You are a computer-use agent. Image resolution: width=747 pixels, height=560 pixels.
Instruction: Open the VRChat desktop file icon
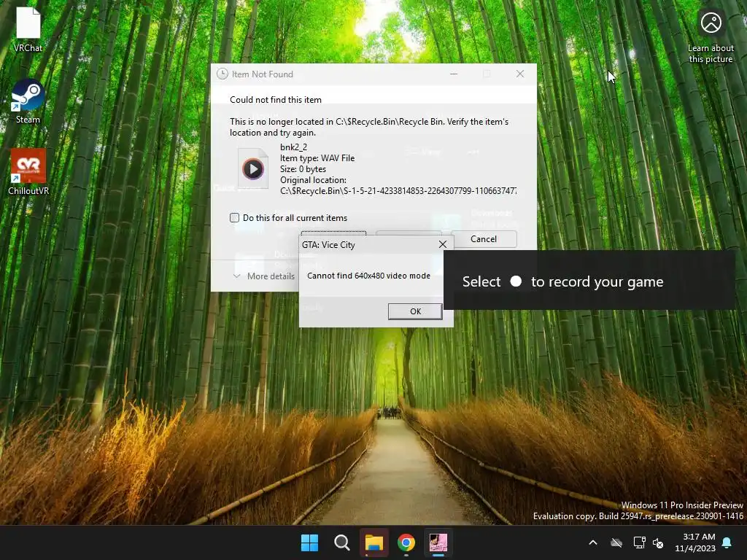(28, 29)
